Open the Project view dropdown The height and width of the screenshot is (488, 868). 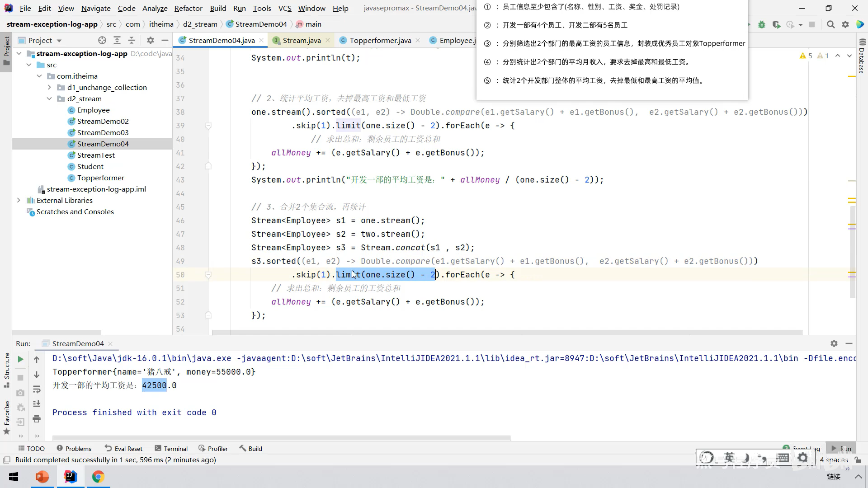point(59,41)
